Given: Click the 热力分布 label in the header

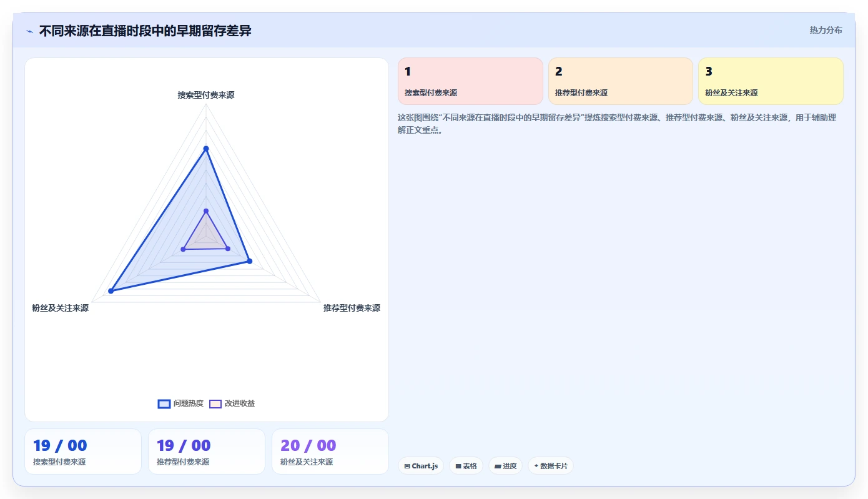Looking at the screenshot, I should (826, 30).
